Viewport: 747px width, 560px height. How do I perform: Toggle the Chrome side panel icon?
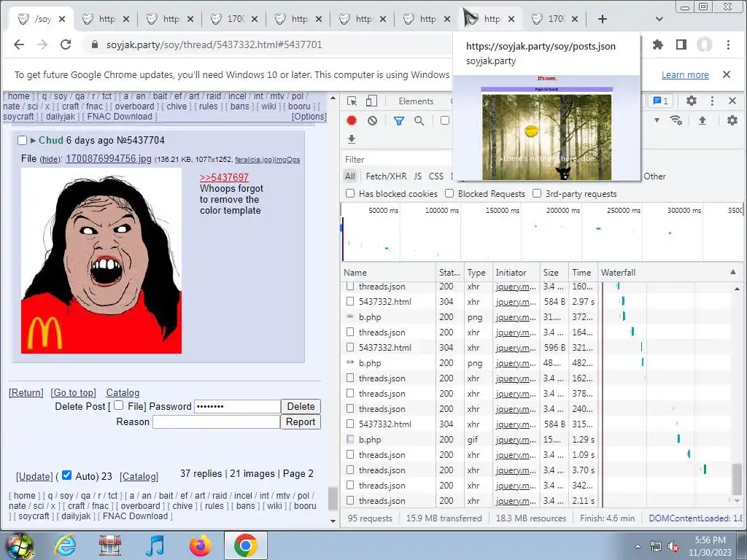tap(681, 44)
